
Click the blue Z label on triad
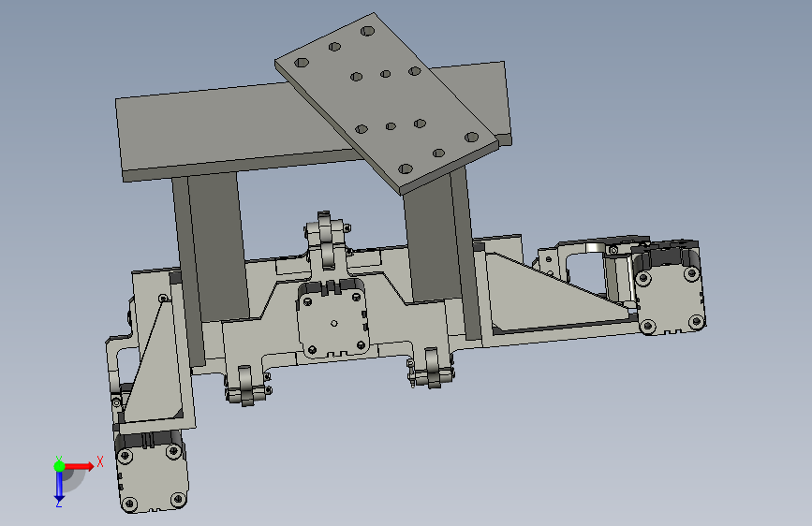pos(59,504)
